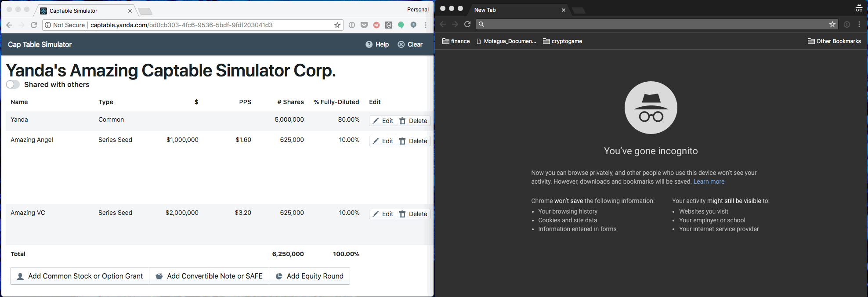Edit the Yanda row
868x297 pixels.
383,121
